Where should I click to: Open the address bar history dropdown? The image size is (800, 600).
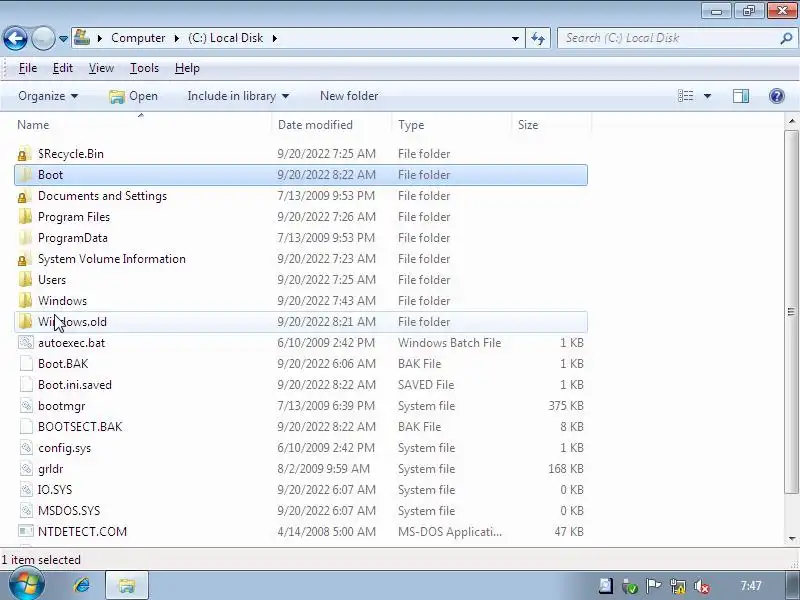point(515,38)
